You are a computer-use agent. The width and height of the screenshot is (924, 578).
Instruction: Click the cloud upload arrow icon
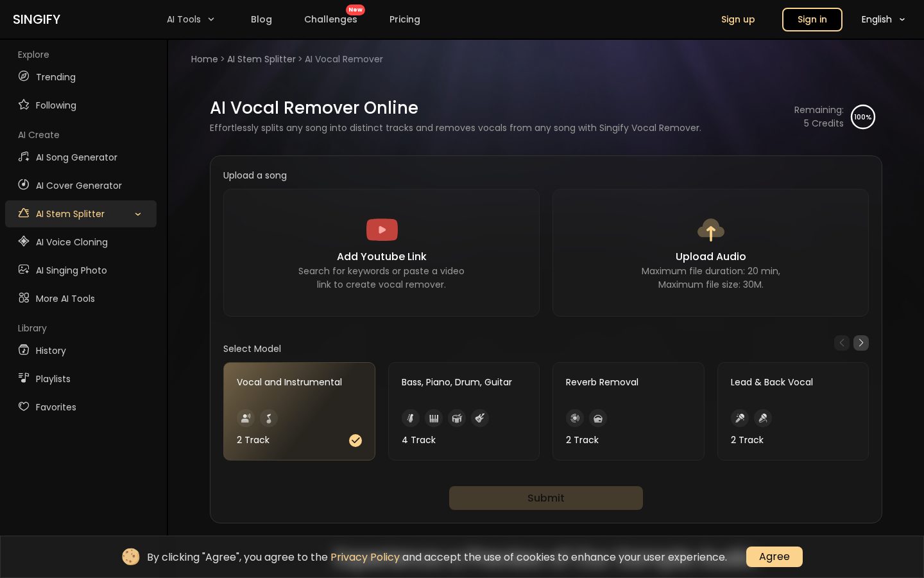[x=711, y=230]
